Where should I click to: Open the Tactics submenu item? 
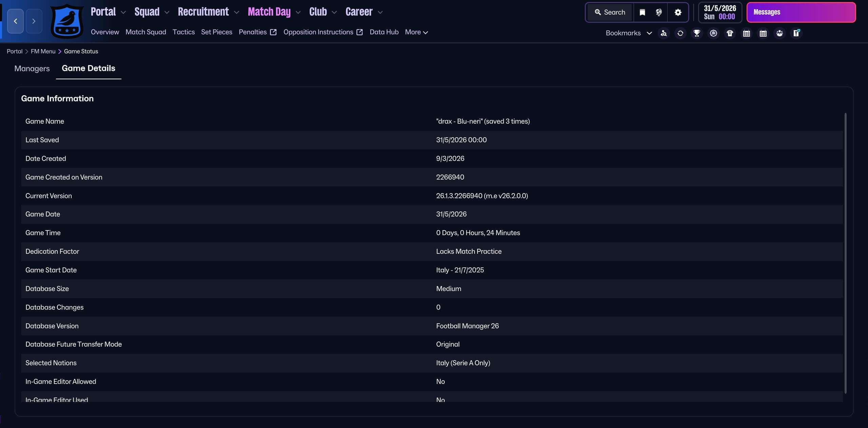coord(184,32)
